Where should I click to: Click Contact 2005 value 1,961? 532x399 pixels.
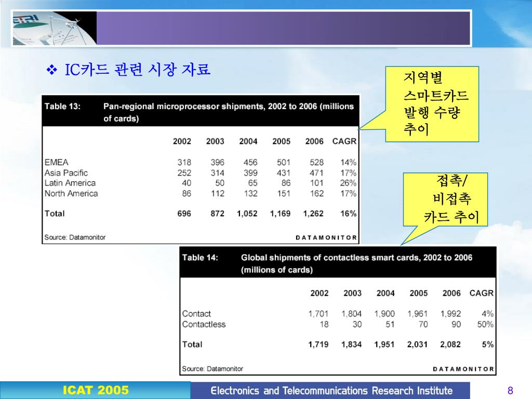point(417,313)
